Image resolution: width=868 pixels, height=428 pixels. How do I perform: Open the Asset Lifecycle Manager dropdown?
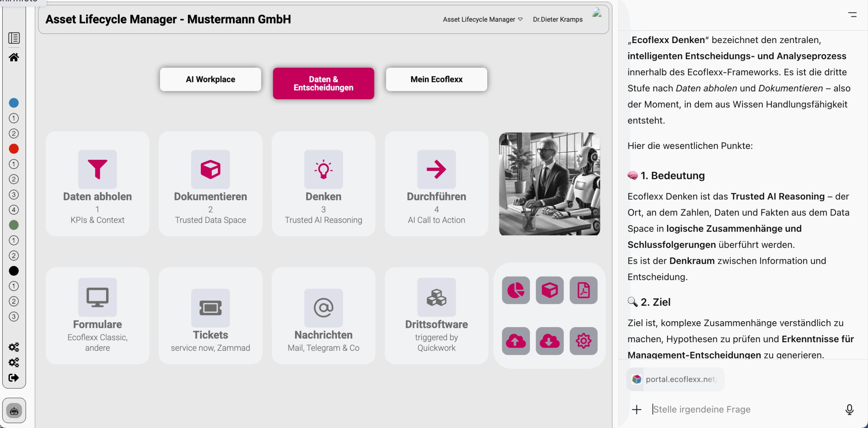(x=482, y=20)
